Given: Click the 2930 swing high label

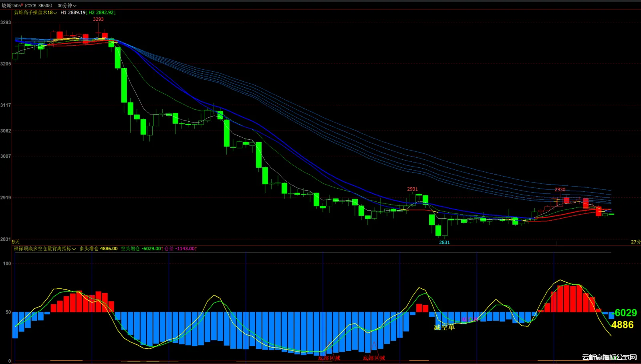Looking at the screenshot, I should coord(560,190).
